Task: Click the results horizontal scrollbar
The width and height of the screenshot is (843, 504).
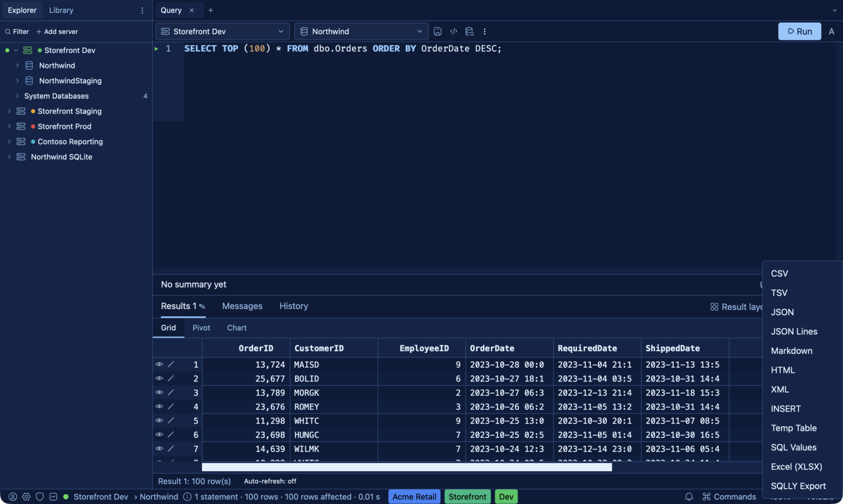Action: tap(407, 467)
